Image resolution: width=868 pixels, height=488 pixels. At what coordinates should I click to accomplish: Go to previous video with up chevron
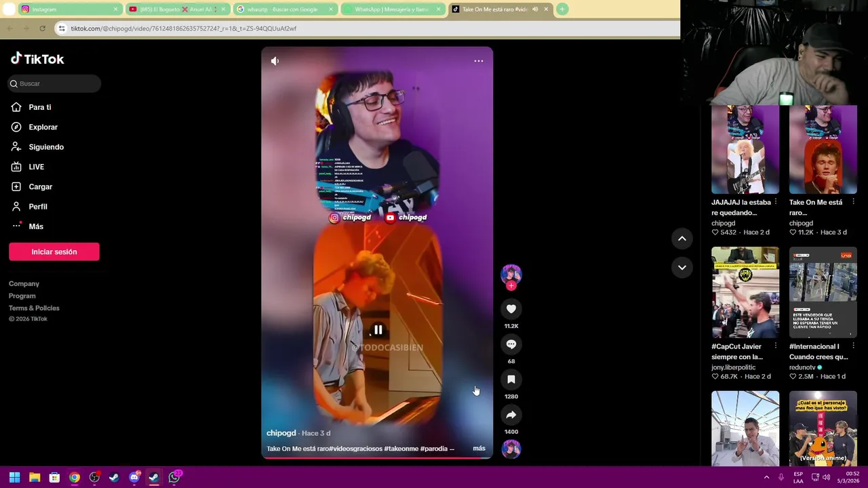[x=682, y=239]
